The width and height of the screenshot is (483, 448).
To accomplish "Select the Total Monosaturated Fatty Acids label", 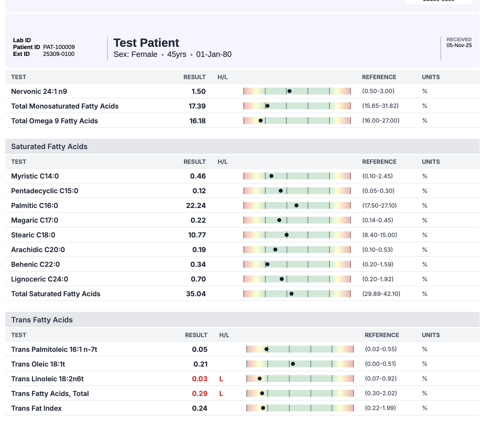I will [x=65, y=106].
